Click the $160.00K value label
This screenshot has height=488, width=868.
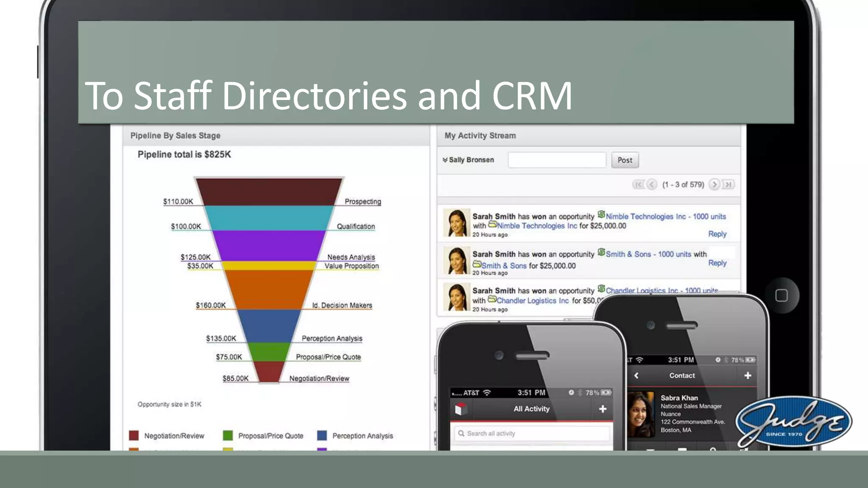click(211, 305)
